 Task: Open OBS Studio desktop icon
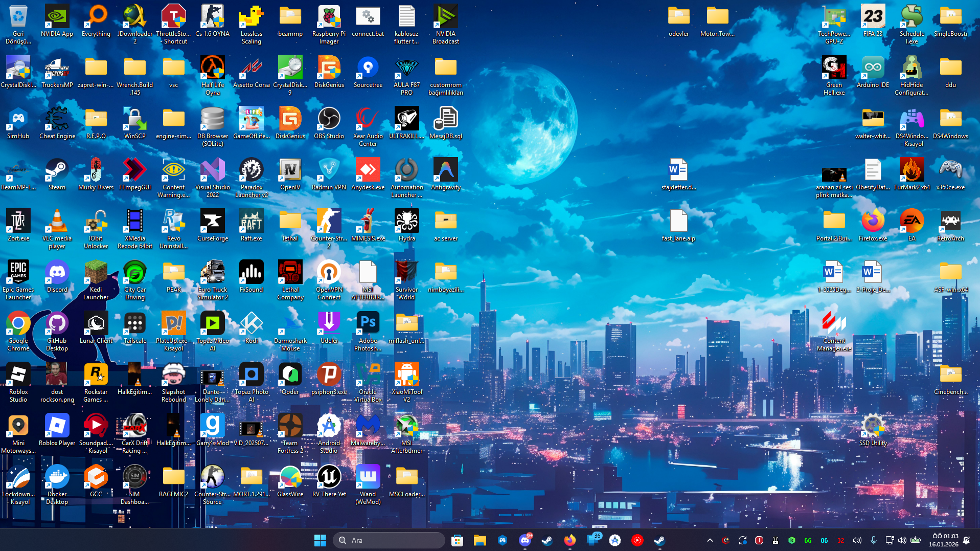(x=329, y=123)
